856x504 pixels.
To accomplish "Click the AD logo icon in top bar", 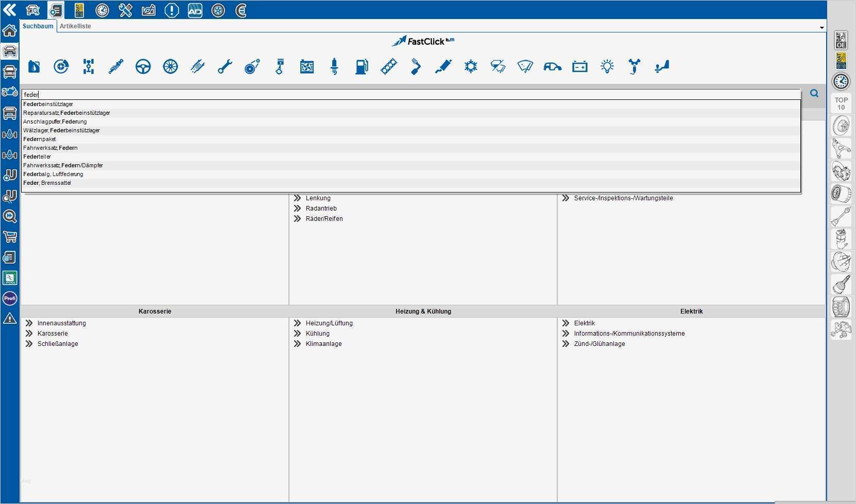I will [195, 10].
